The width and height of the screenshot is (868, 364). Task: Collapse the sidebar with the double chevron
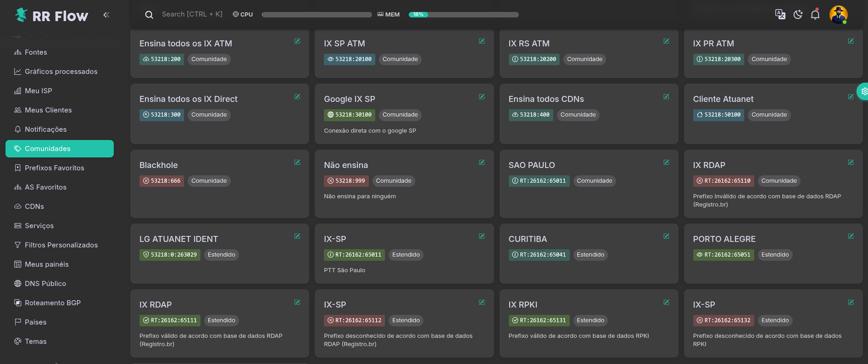tap(106, 15)
